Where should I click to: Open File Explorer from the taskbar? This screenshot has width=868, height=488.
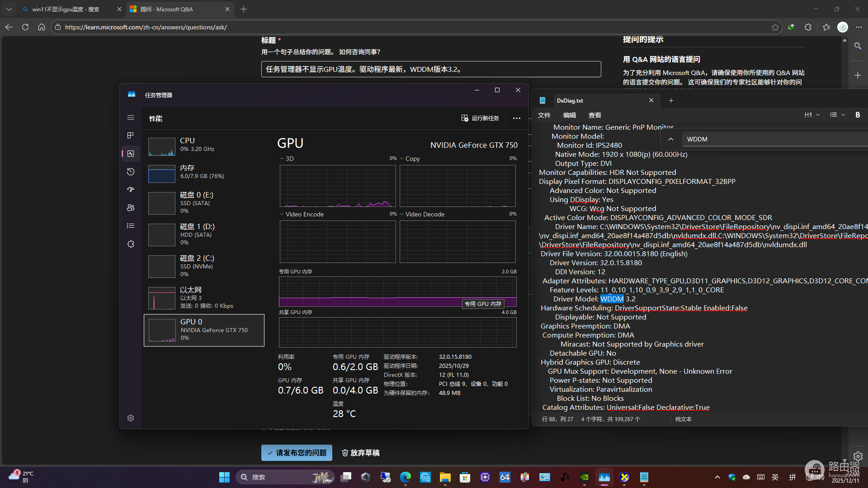coord(445,477)
